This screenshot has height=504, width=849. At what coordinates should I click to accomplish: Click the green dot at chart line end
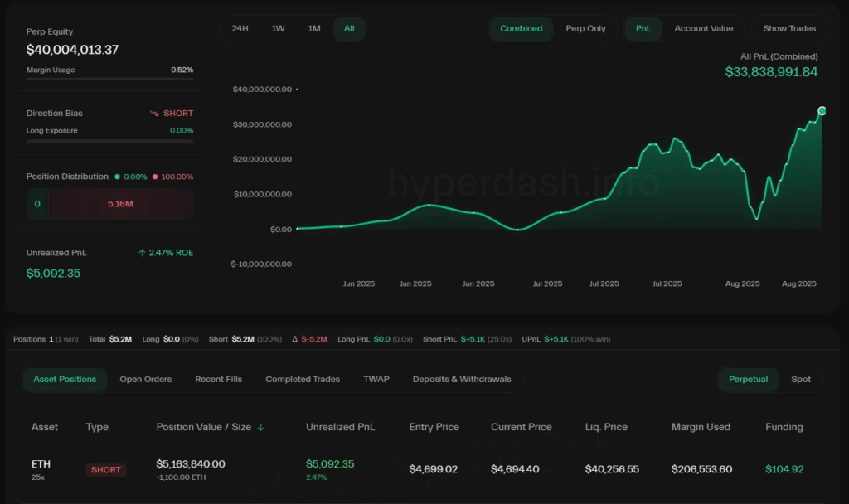pyautogui.click(x=822, y=111)
